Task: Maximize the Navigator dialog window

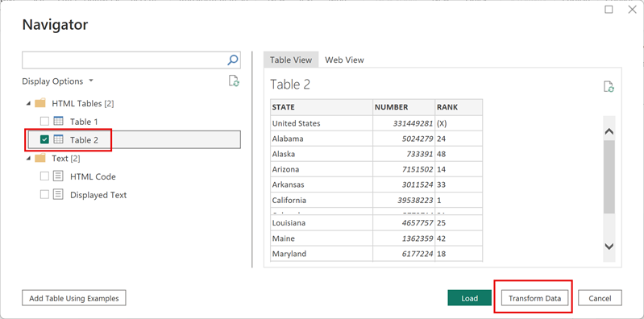Action: 609,10
